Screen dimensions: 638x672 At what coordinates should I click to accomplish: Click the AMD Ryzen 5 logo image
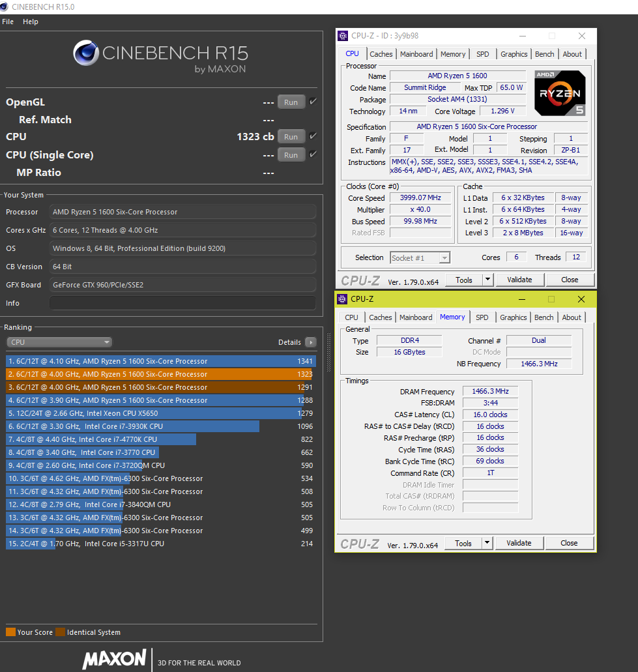tap(560, 93)
